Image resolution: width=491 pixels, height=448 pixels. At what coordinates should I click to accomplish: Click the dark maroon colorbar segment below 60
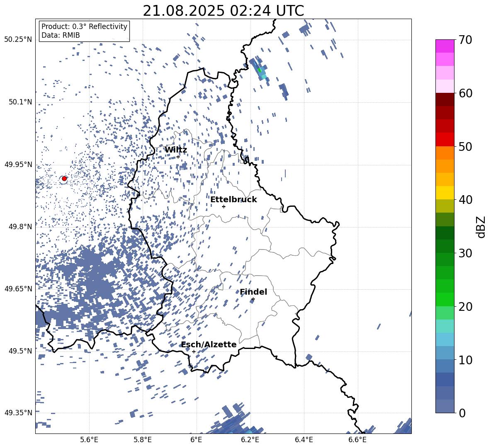pyautogui.click(x=445, y=99)
